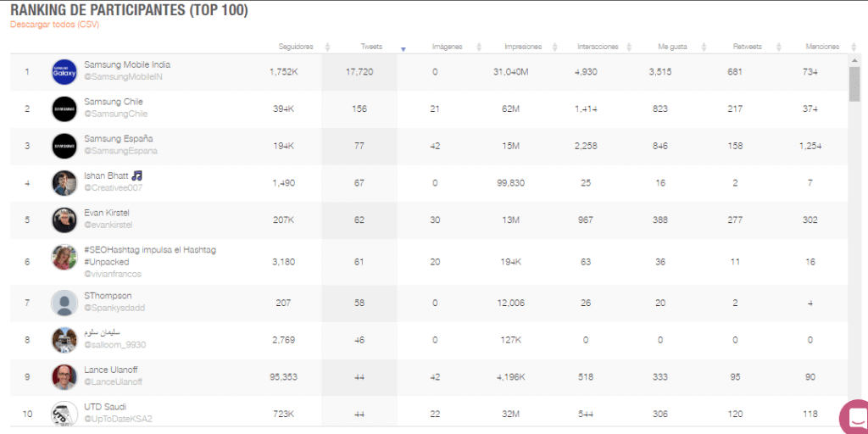This screenshot has height=434, width=868.
Task: Sort table by Impresiones arrows
Action: [x=554, y=47]
